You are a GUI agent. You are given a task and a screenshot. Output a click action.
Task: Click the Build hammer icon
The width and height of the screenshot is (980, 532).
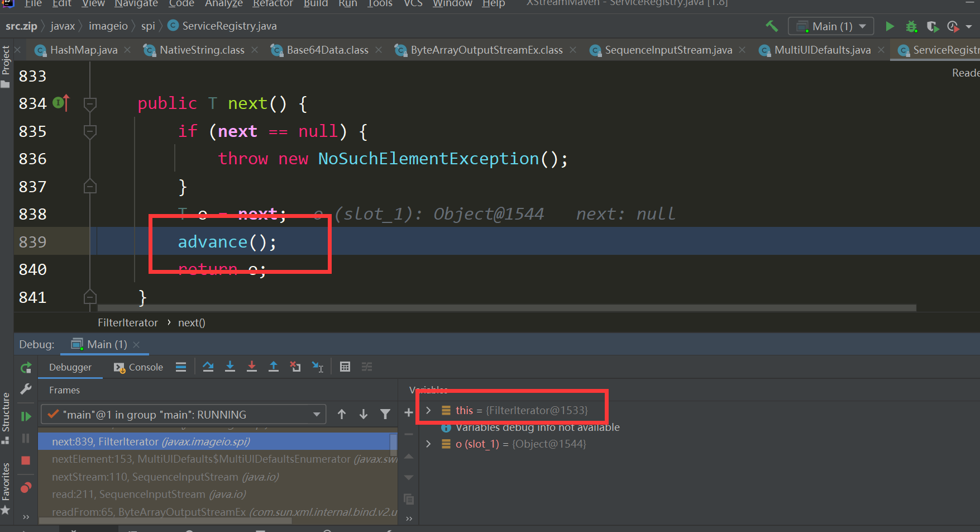click(772, 26)
